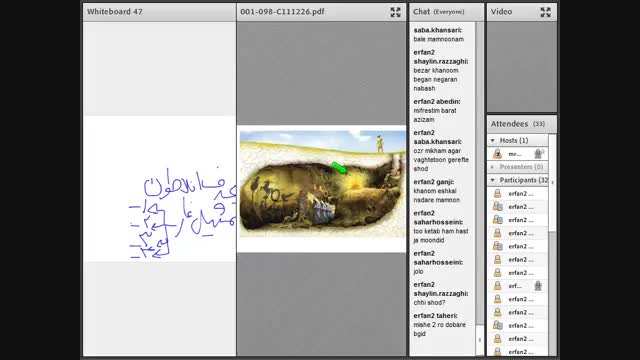Collapse the Hosts (1) group

click(x=493, y=140)
